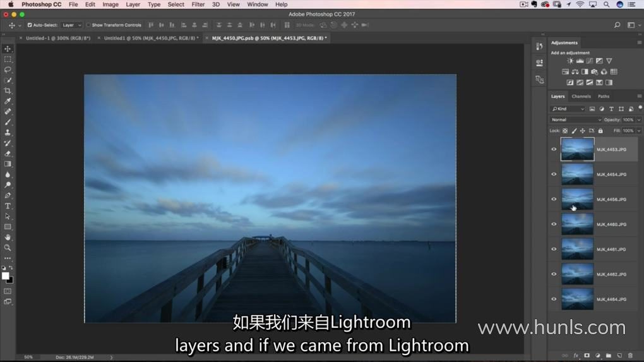Select the Crop tool

coord(8,91)
